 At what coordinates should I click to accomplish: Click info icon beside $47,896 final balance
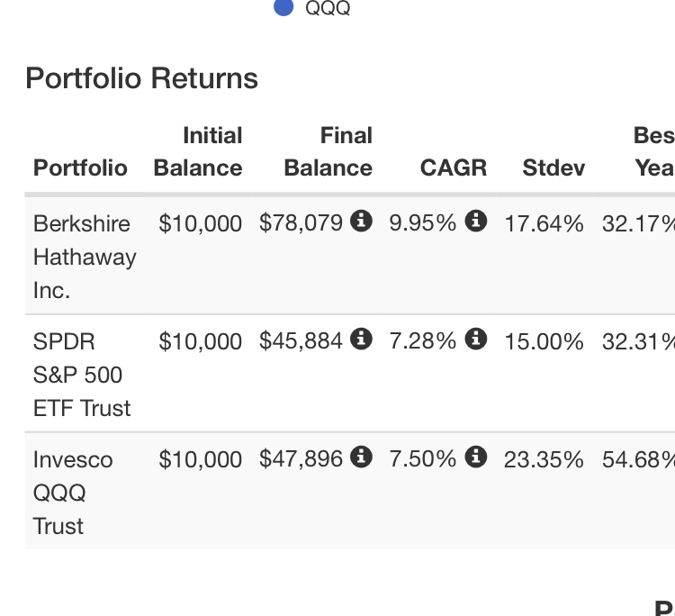[x=361, y=457]
